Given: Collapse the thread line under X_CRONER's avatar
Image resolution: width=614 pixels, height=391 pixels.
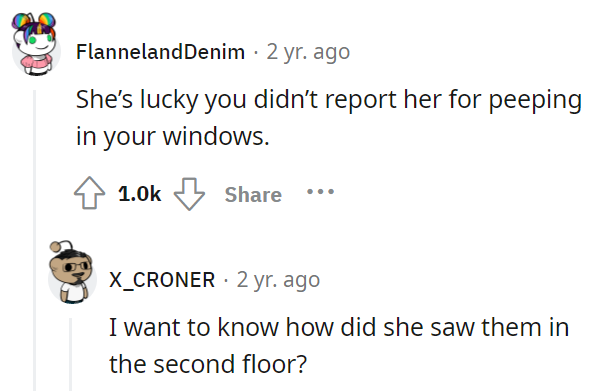Looking at the screenshot, I should tap(71, 355).
